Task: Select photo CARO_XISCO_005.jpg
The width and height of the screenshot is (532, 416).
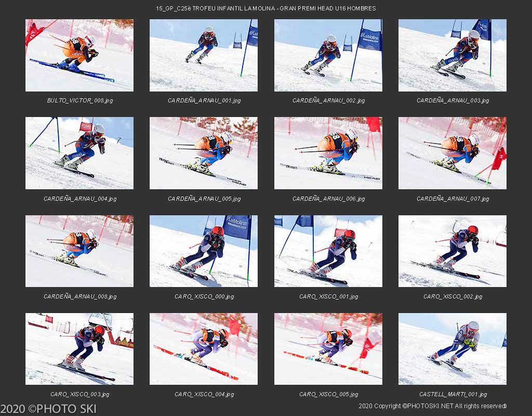Action: 328,349
